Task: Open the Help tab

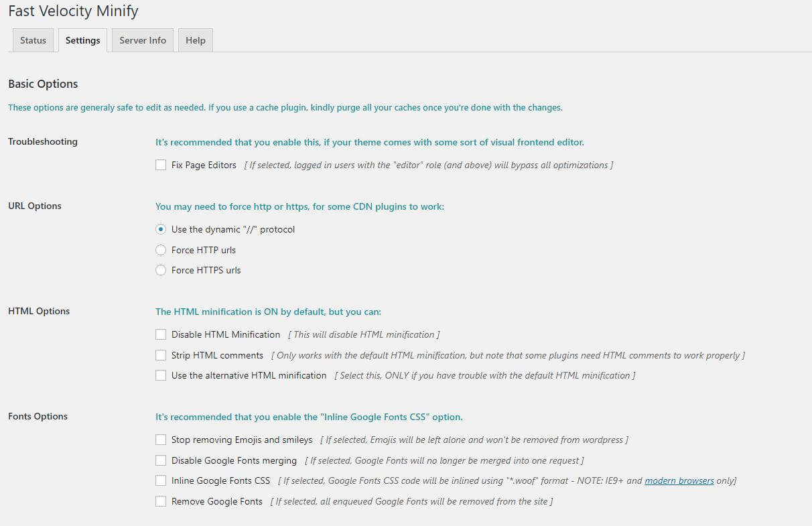Action: (196, 40)
